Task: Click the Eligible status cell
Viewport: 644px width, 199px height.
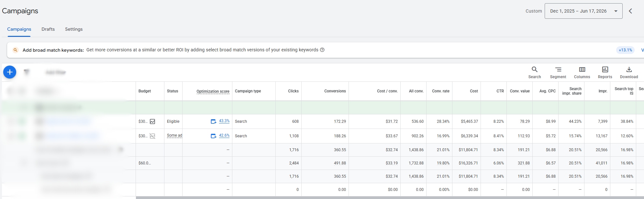Action: click(173, 121)
